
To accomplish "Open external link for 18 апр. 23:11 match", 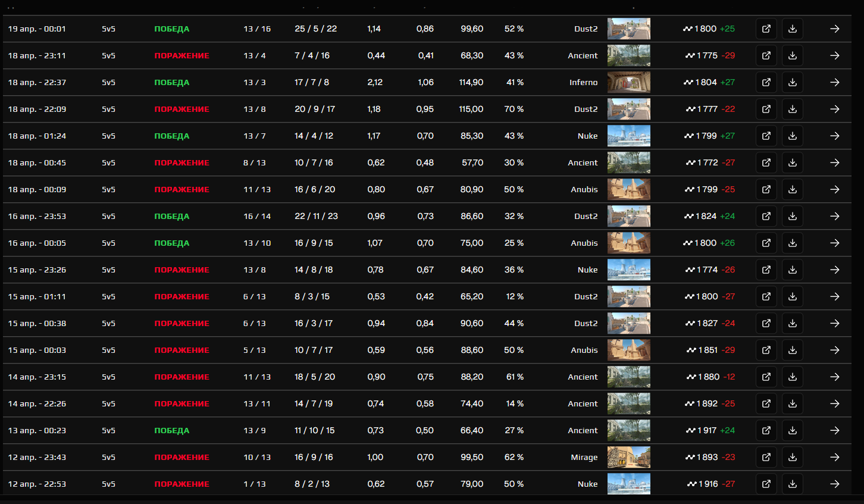I will click(766, 55).
